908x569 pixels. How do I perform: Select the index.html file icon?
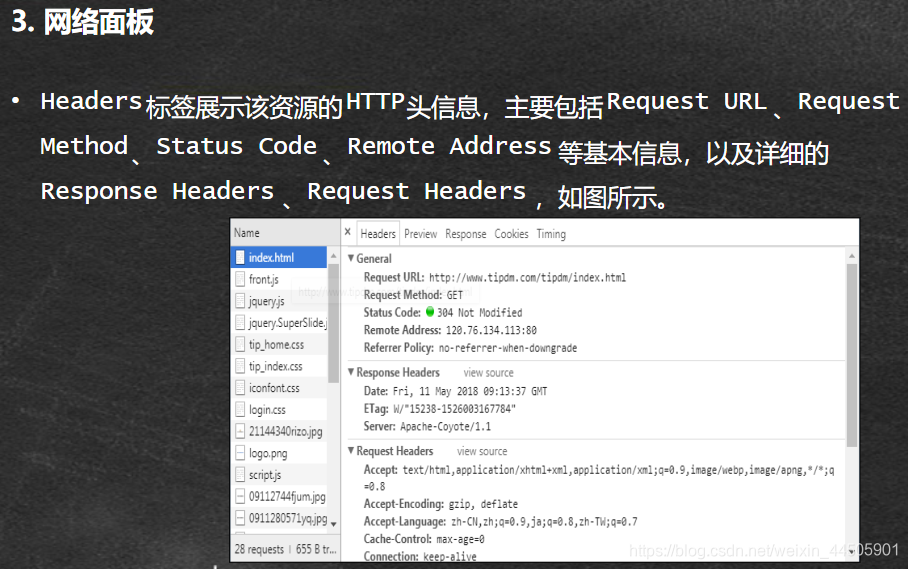pyautogui.click(x=240, y=258)
